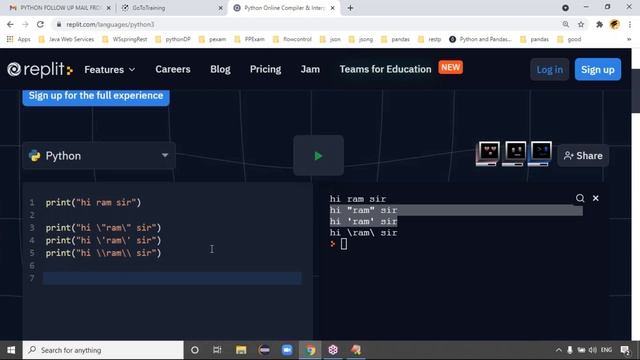Click the ENG language indicator

click(x=607, y=350)
